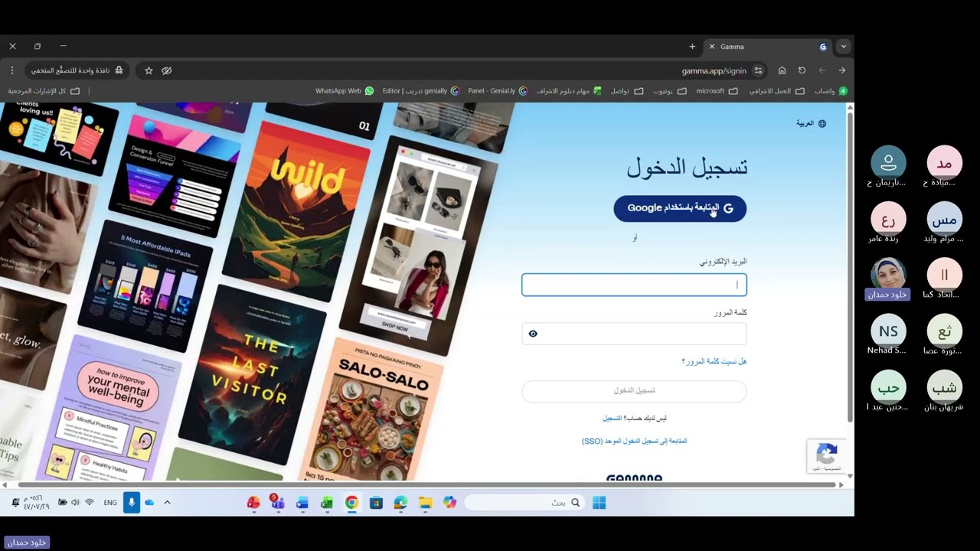
Task: Open the واتساب bookmark
Action: tap(831, 91)
